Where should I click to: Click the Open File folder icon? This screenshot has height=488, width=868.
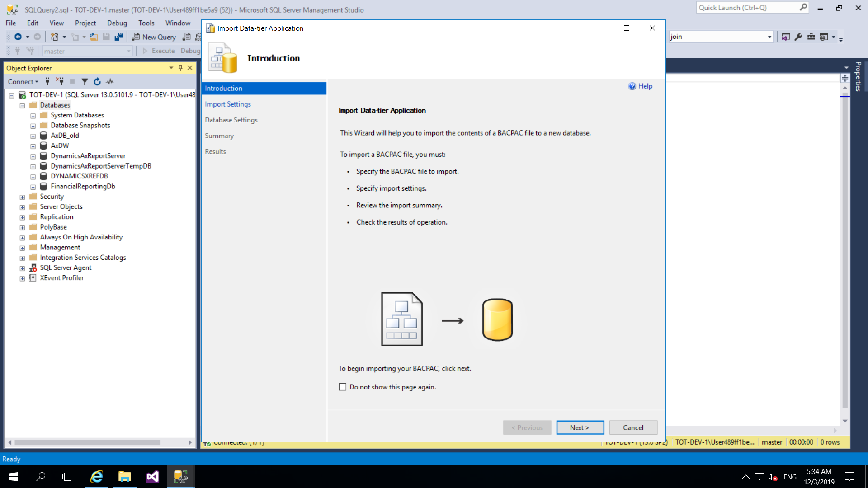pyautogui.click(x=94, y=37)
